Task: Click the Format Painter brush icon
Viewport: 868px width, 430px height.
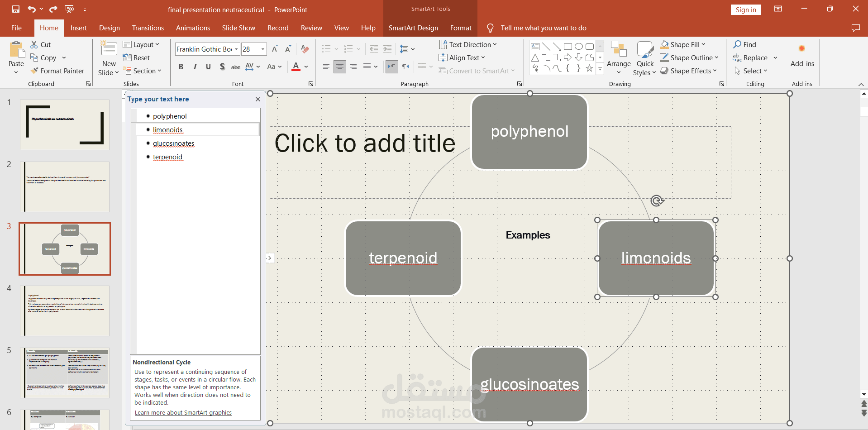Action: click(x=34, y=71)
